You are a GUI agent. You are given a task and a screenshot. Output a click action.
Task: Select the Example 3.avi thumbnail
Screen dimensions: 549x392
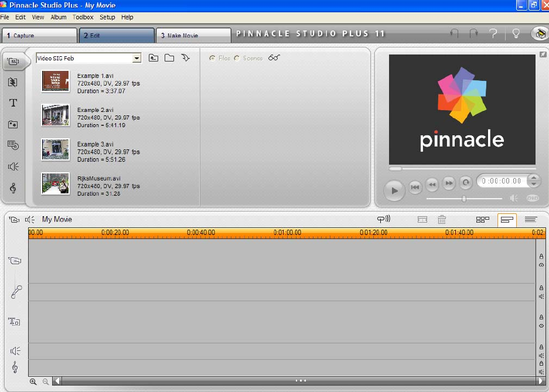point(56,149)
